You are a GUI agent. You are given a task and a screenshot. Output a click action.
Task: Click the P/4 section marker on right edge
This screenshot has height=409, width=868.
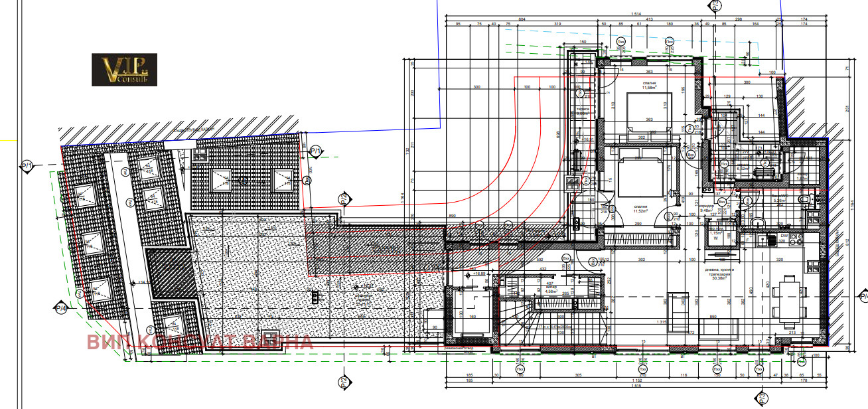pyautogui.click(x=863, y=295)
